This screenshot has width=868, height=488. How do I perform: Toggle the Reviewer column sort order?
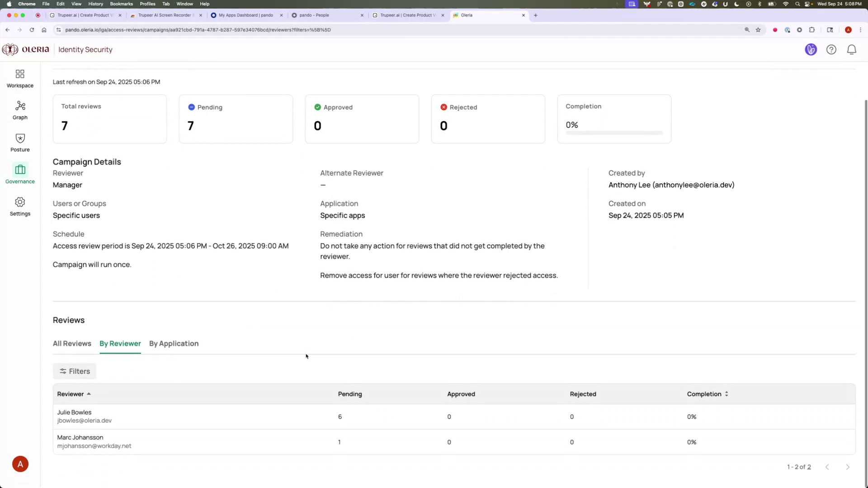click(x=74, y=394)
